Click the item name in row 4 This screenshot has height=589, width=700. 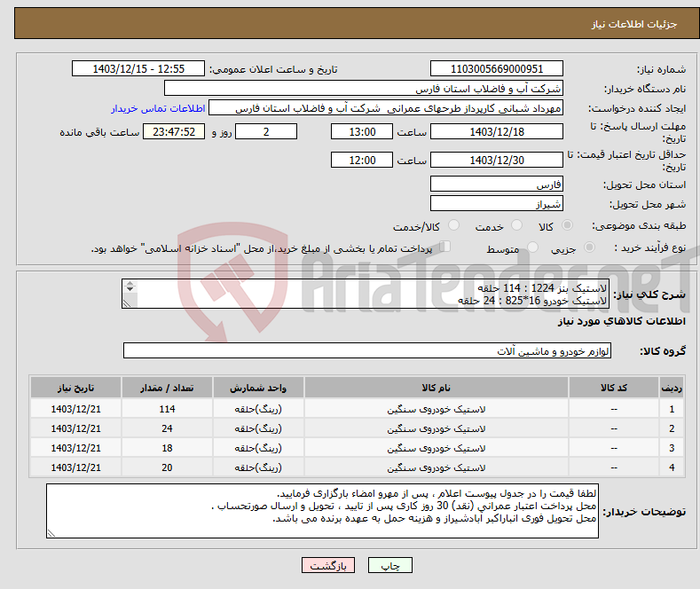pos(437,468)
